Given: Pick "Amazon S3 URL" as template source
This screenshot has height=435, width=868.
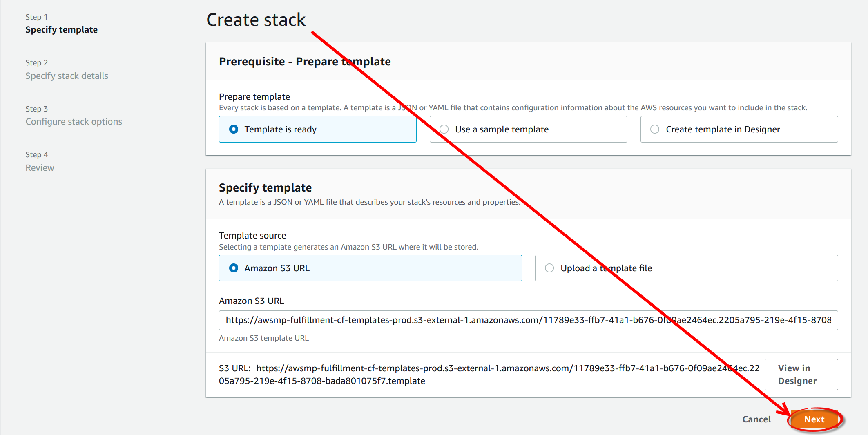Looking at the screenshot, I should [234, 268].
